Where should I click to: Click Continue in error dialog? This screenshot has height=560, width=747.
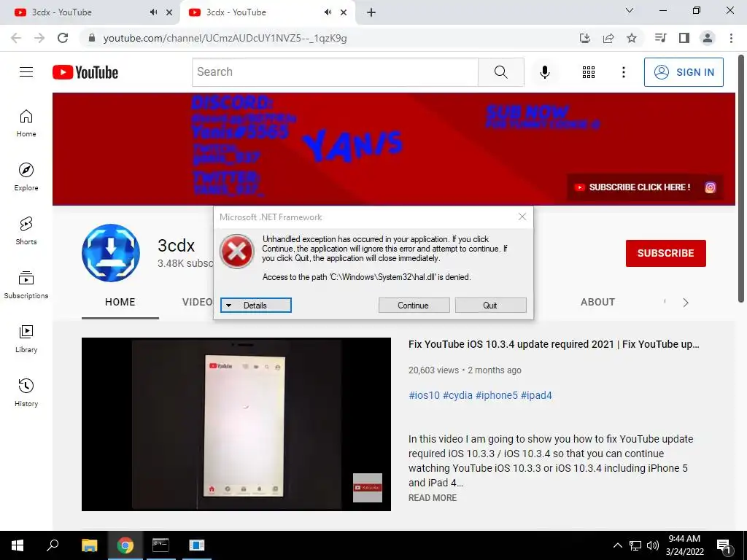(414, 306)
